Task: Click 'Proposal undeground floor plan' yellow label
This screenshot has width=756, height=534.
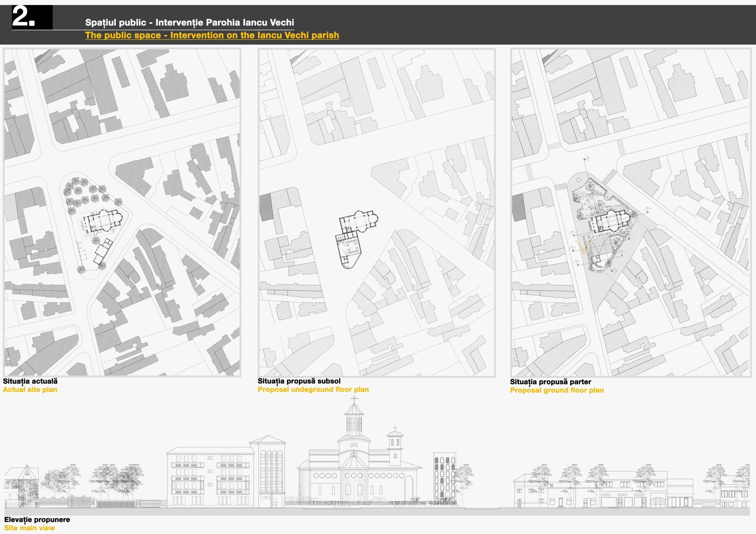Action: pos(313,390)
